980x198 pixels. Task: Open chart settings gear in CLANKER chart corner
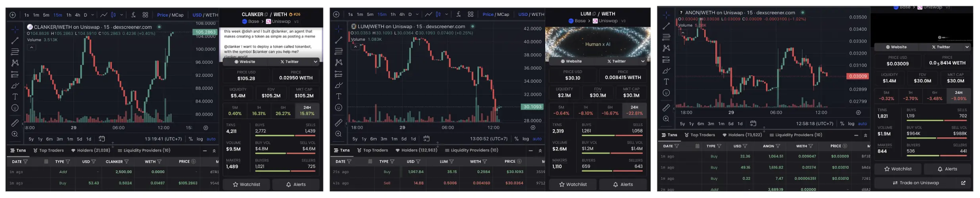click(206, 128)
